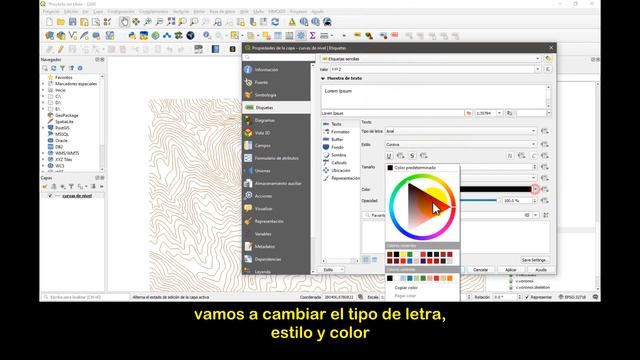Image resolution: width=640 pixels, height=360 pixels.
Task: Choose Color predeterminado in color popup
Action: coord(422,168)
